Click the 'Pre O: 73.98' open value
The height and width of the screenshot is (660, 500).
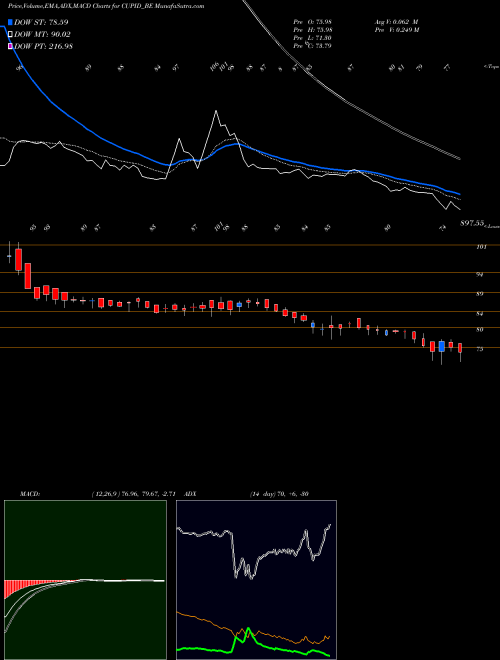click(313, 22)
